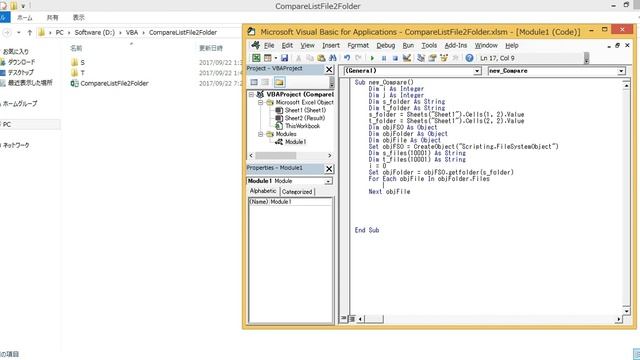The height and width of the screenshot is (360, 640).
Task: Click the Redo arrow icon
Action: click(358, 58)
